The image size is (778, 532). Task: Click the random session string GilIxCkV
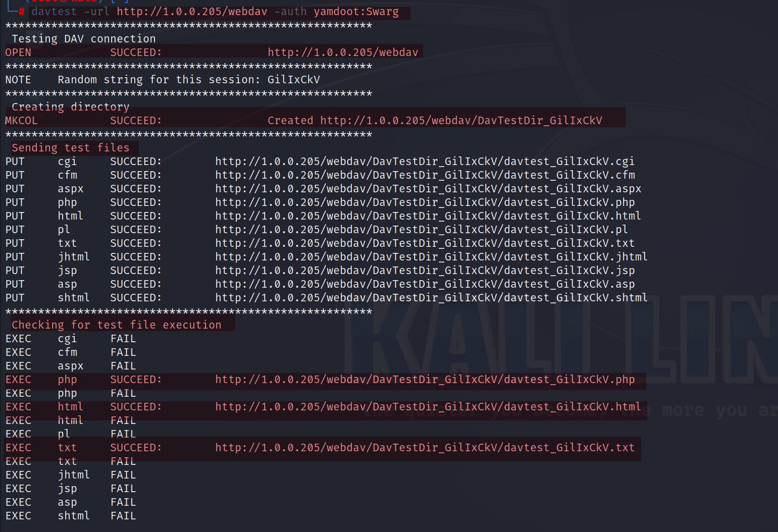[294, 80]
